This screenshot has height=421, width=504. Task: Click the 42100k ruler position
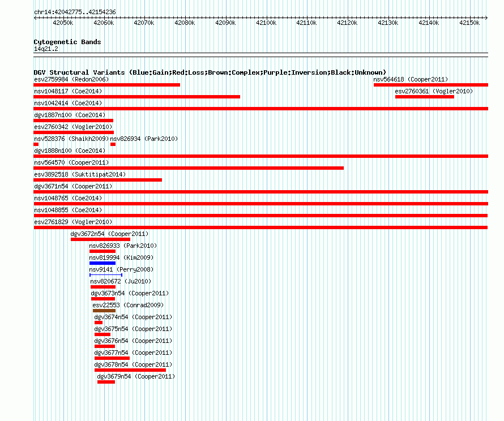point(266,23)
